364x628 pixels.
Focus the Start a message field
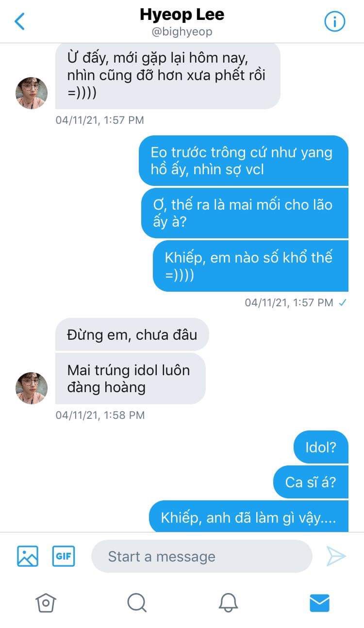point(202,556)
